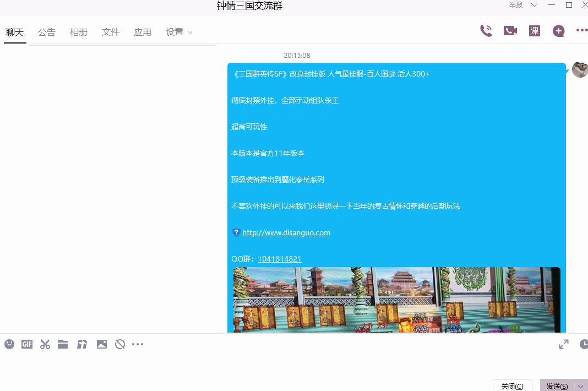588x391 pixels.
Task: Open the 文件 tab
Action: coord(110,32)
